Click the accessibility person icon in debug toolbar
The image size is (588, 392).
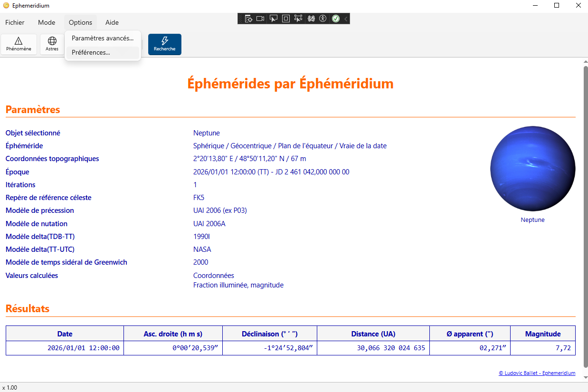pos(323,19)
